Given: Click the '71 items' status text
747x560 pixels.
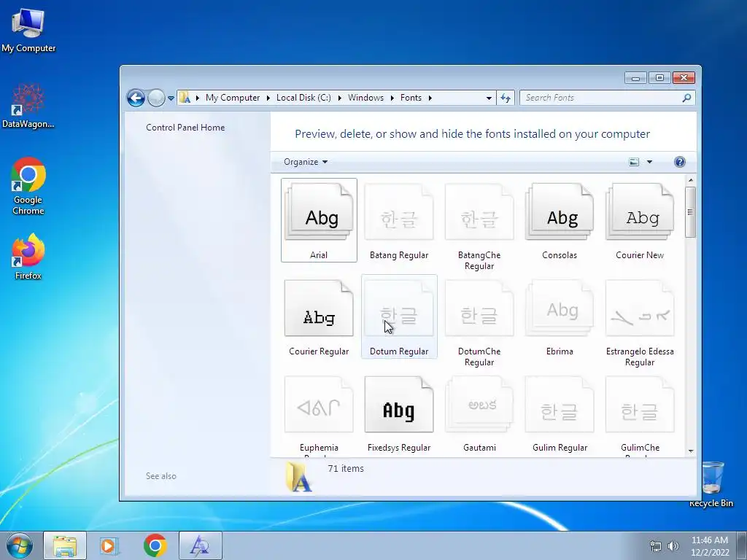Looking at the screenshot, I should [345, 469].
